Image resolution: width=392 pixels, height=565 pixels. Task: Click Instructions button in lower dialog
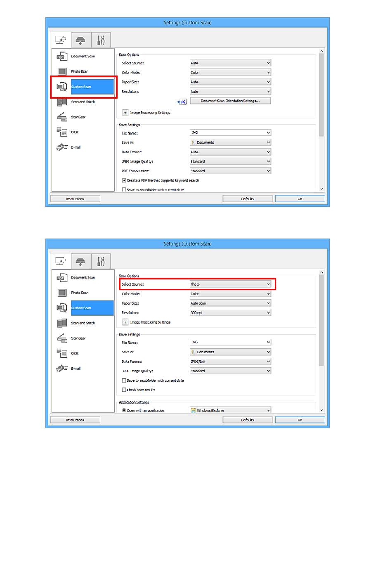(75, 420)
